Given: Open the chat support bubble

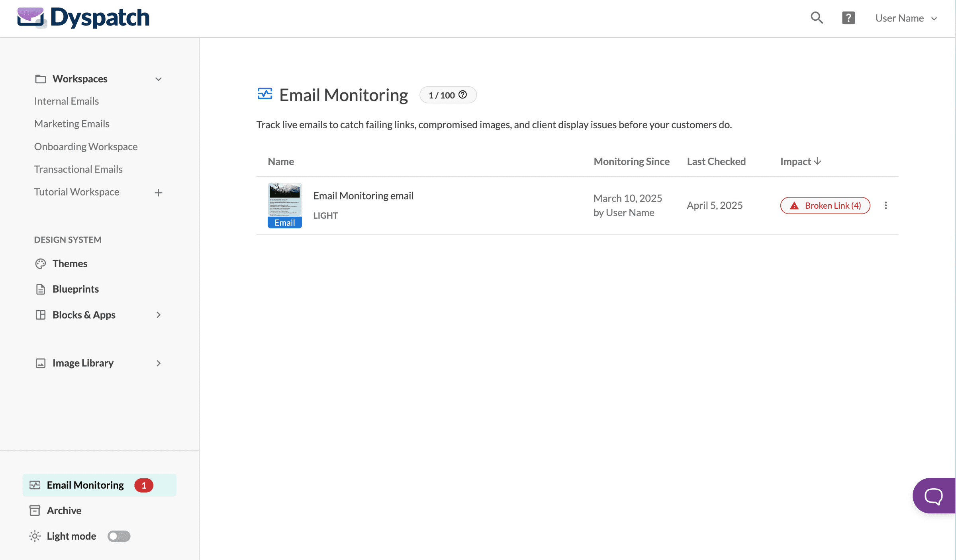Looking at the screenshot, I should 933,495.
